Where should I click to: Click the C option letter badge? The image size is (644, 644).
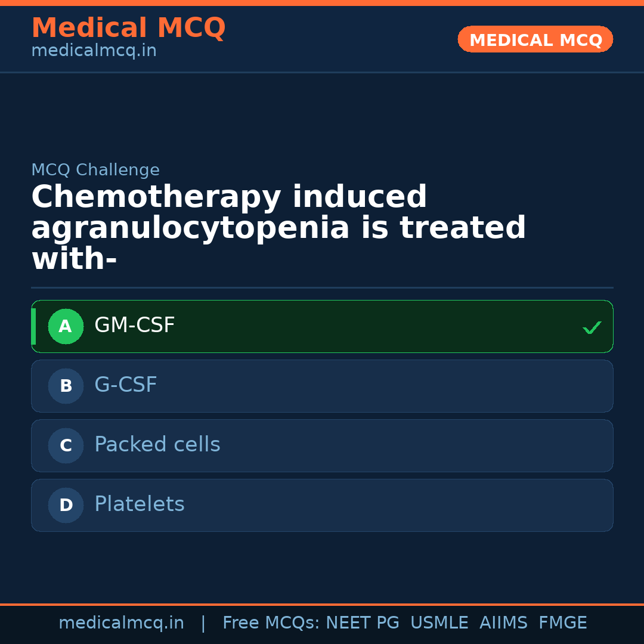coord(66,446)
